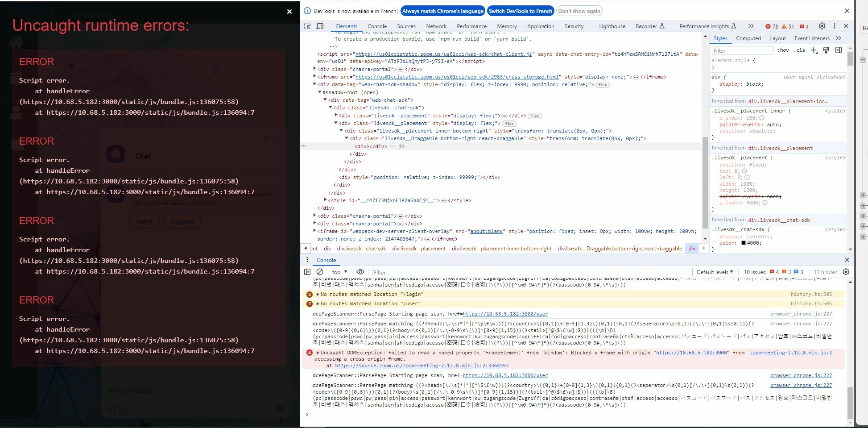Switch to the Computed styles tab

[x=748, y=38]
